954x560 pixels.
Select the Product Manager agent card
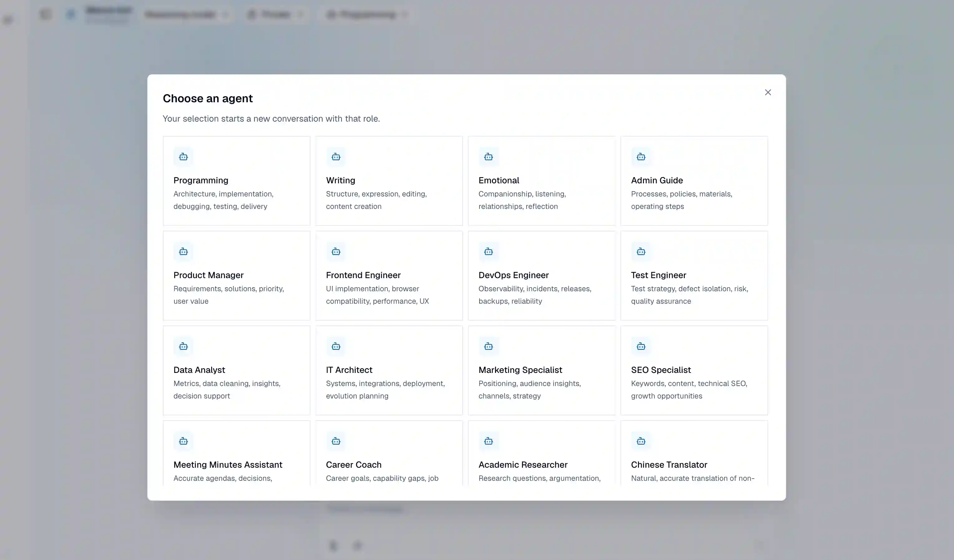pyautogui.click(x=236, y=276)
